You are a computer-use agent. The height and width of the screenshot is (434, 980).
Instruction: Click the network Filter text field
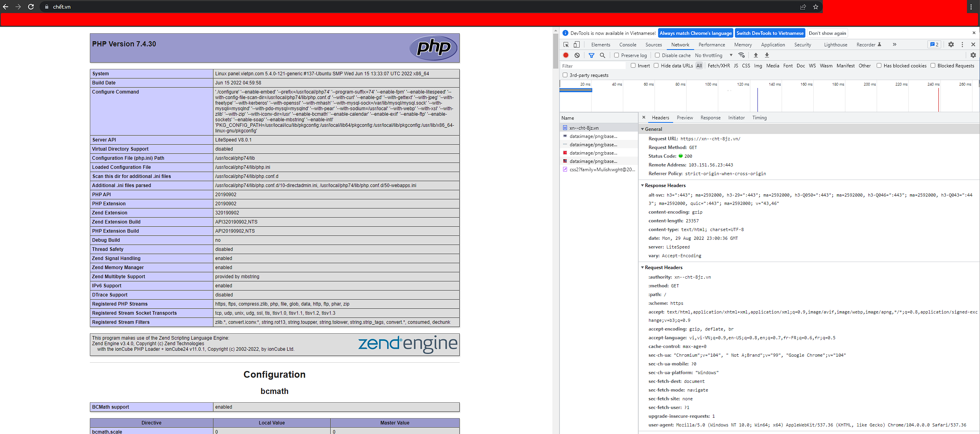(x=592, y=66)
